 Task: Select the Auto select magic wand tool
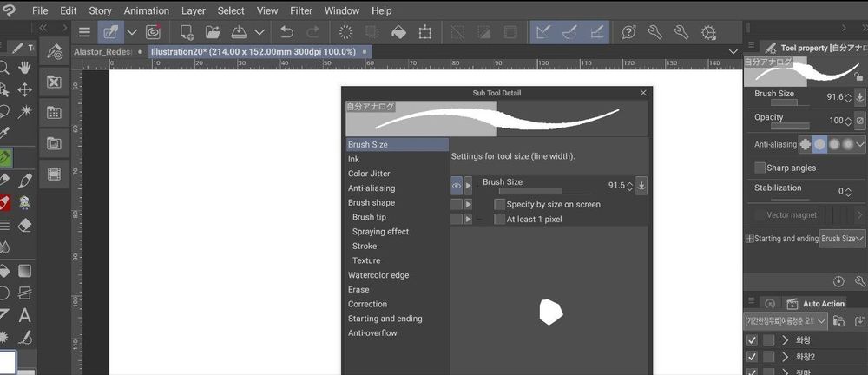(24, 112)
